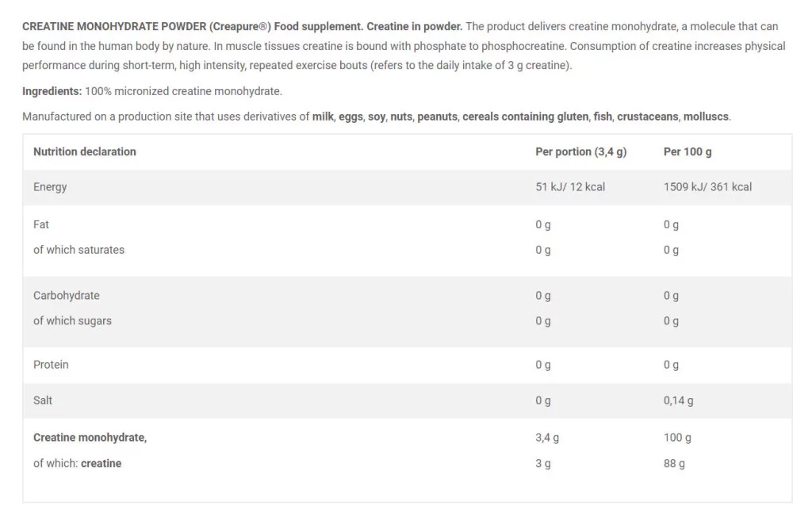Select the Energy row label
The width and height of the screenshot is (812, 532).
(50, 187)
